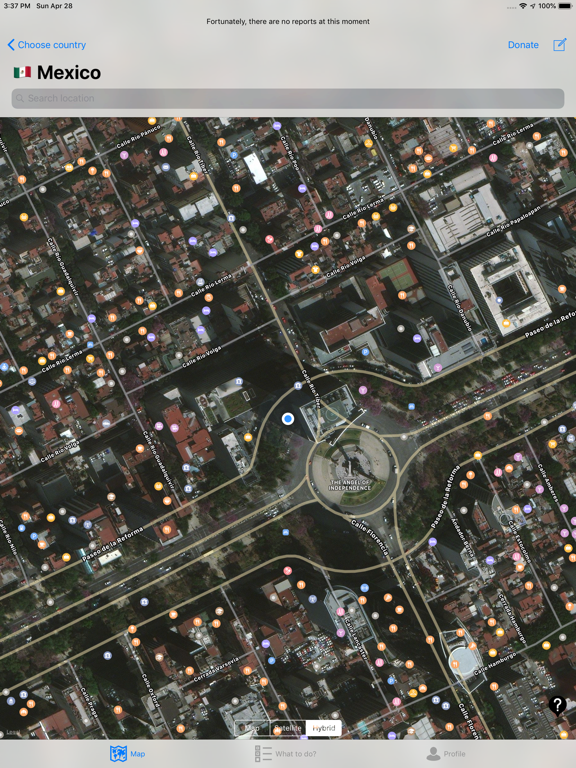Select the museum pin on the Calle Rio Tiber label

click(298, 386)
